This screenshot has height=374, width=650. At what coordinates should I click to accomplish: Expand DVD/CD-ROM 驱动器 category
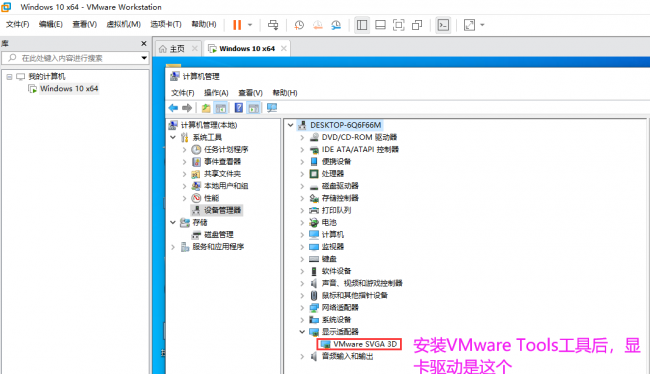[x=302, y=137]
